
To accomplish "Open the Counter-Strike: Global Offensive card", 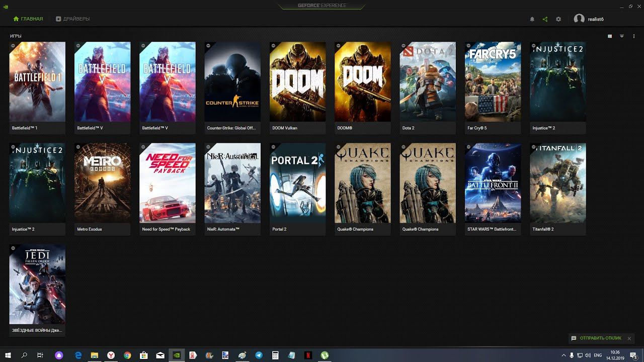I will click(232, 88).
